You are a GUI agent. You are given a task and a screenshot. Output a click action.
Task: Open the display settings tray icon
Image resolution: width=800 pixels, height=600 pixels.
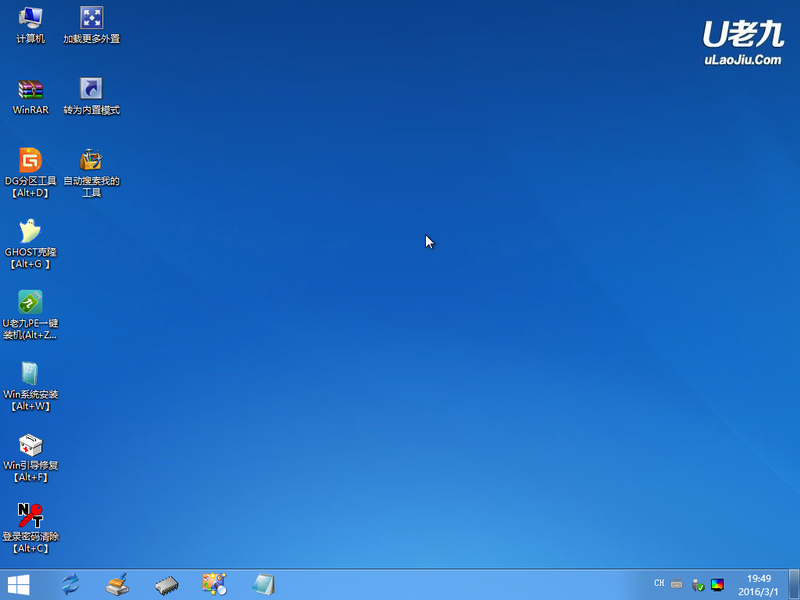(x=717, y=585)
